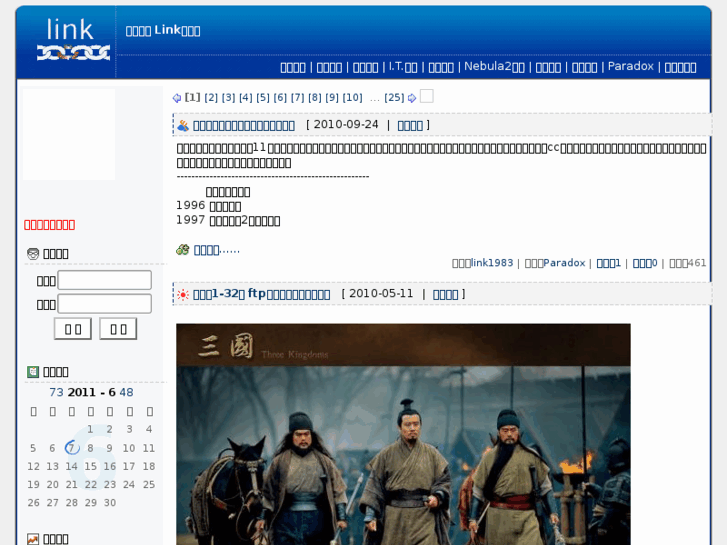The width and height of the screenshot is (727, 545).
Task: Click the sun icon beside ftp post
Action: point(183,295)
